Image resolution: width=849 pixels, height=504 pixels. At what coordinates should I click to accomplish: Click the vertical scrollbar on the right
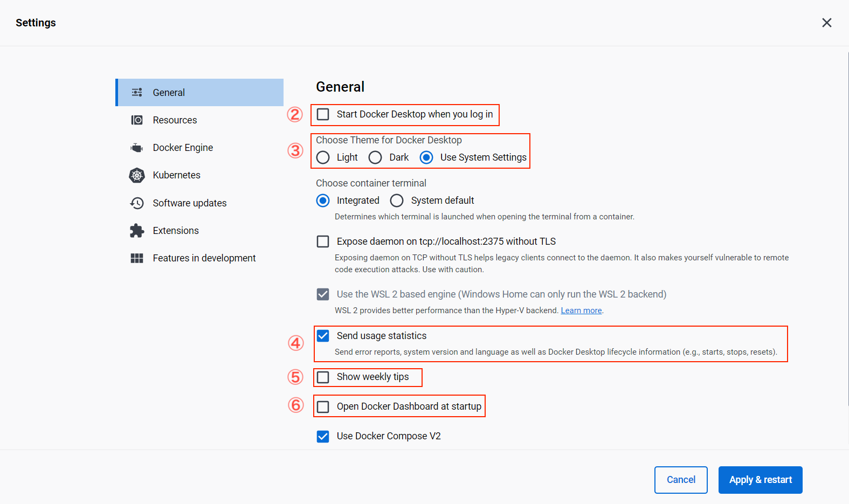point(847,229)
